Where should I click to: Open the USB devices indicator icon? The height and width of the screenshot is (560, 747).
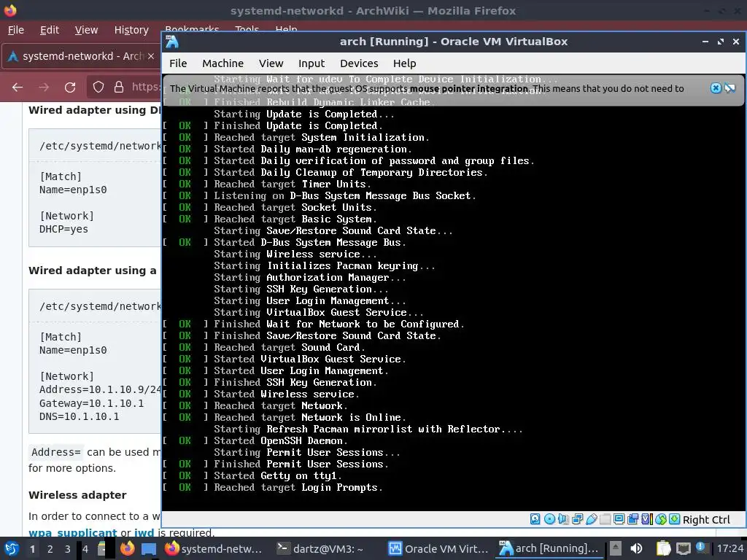point(591,519)
